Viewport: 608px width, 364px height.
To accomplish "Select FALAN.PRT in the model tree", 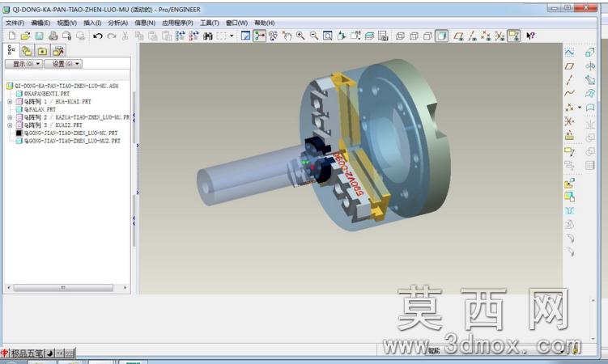I will 36,109.
